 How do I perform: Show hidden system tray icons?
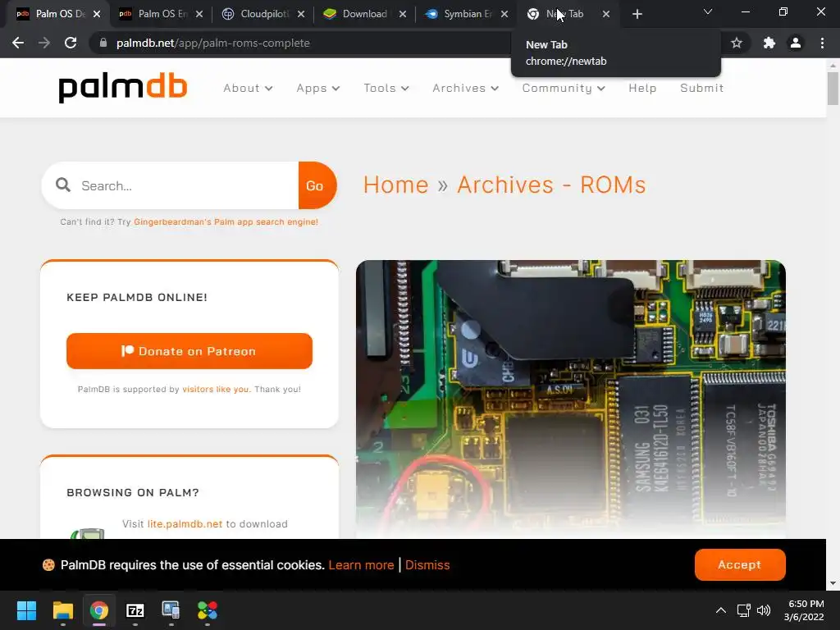click(721, 610)
